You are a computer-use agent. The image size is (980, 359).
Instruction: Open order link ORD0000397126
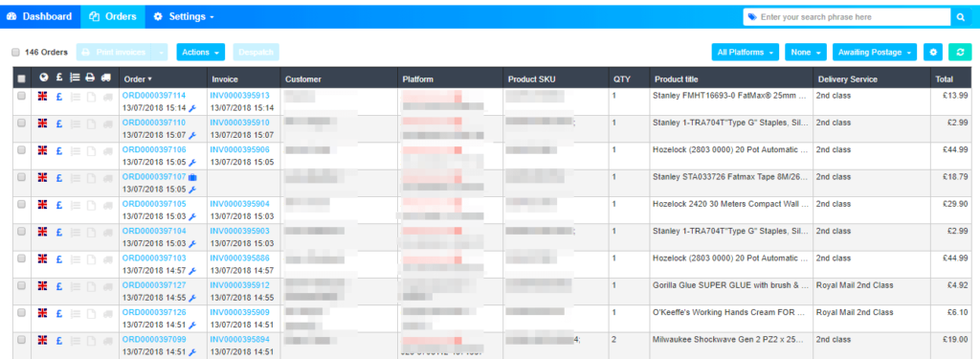pos(154,312)
